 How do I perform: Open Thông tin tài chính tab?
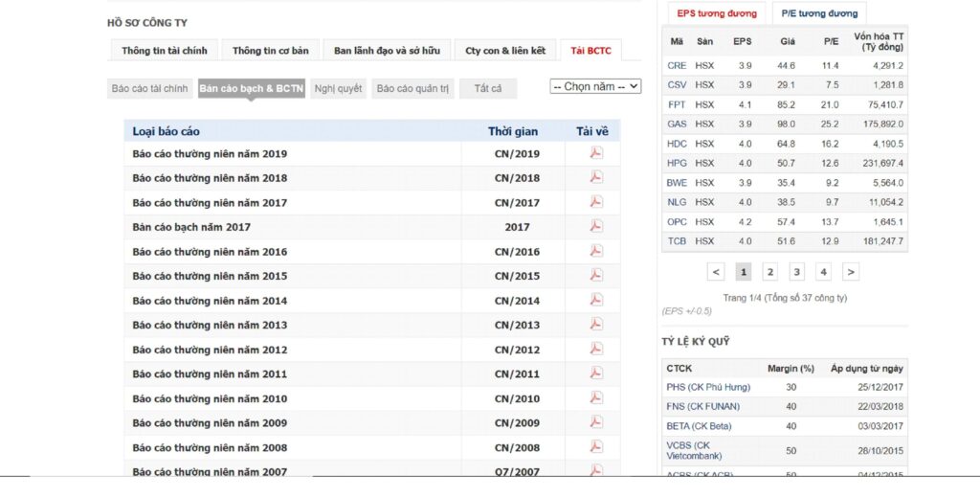pyautogui.click(x=165, y=51)
